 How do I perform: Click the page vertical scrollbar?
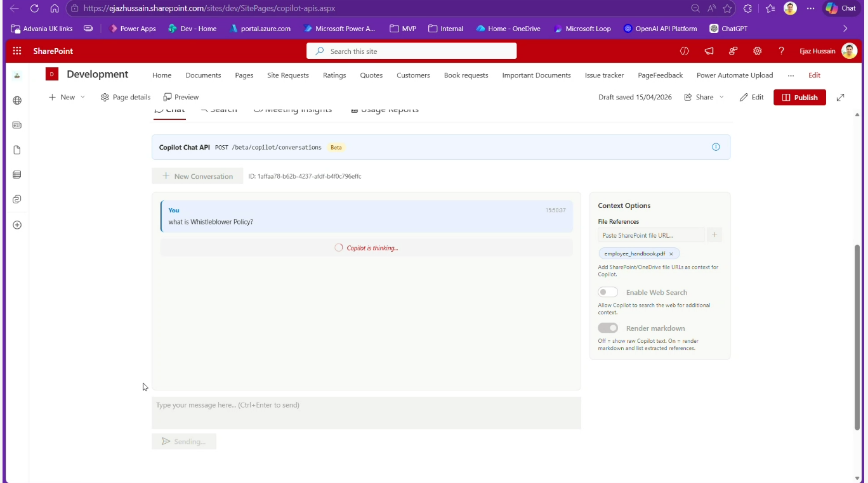(x=858, y=336)
